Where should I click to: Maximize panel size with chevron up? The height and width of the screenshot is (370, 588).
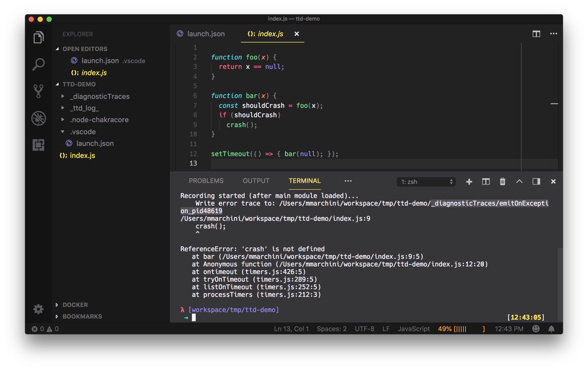point(519,181)
